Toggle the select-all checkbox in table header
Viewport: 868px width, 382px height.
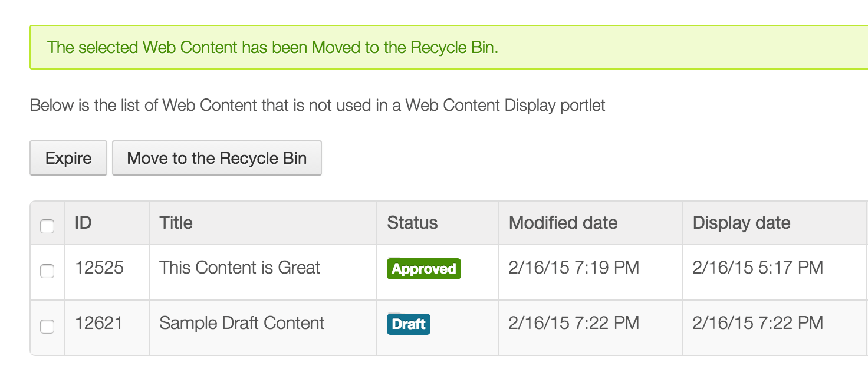pos(47,226)
